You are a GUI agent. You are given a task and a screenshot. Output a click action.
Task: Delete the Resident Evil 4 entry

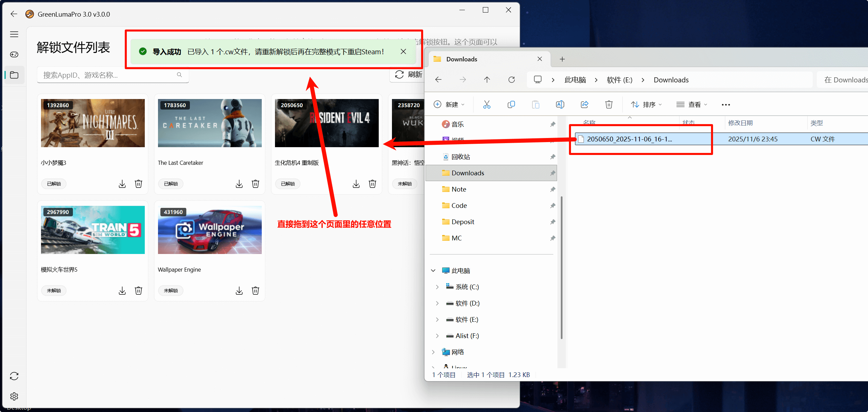pos(372,184)
